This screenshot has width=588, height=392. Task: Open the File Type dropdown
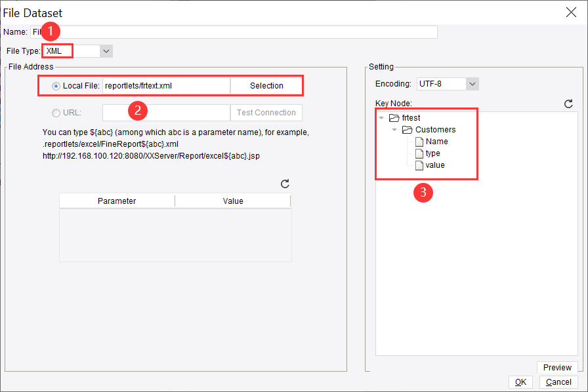[x=106, y=50]
